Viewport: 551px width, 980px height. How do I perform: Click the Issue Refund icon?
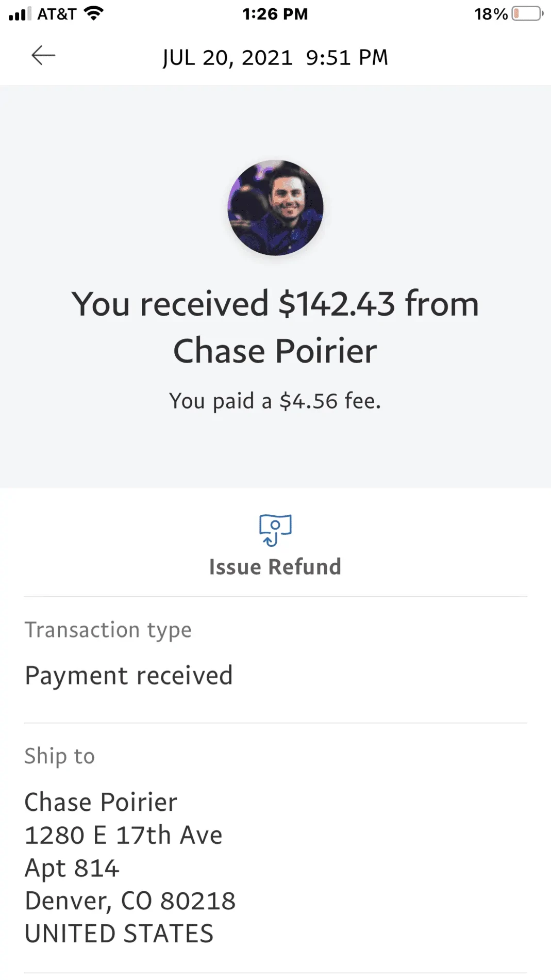275,530
